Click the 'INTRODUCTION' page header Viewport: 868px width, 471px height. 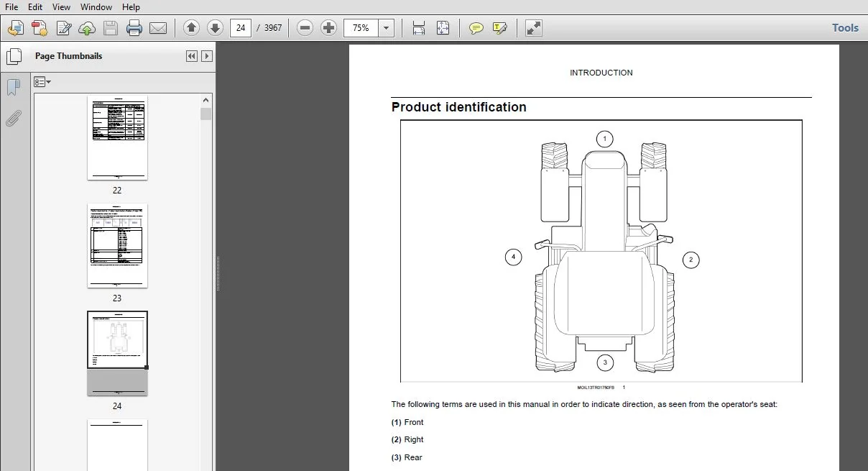(x=601, y=73)
